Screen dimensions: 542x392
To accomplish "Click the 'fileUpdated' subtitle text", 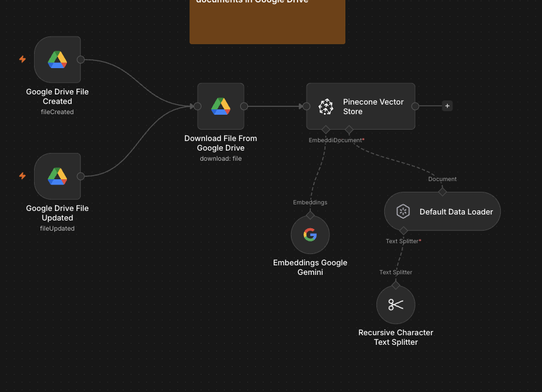I will coord(57,228).
